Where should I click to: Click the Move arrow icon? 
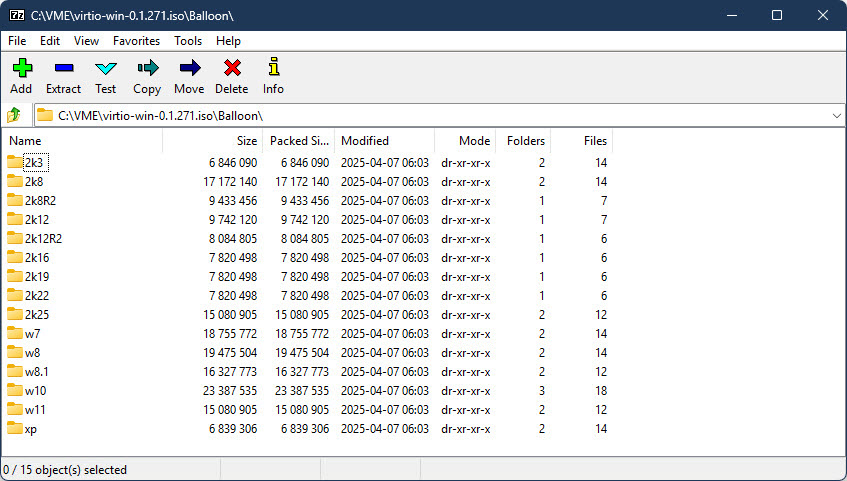point(189,69)
